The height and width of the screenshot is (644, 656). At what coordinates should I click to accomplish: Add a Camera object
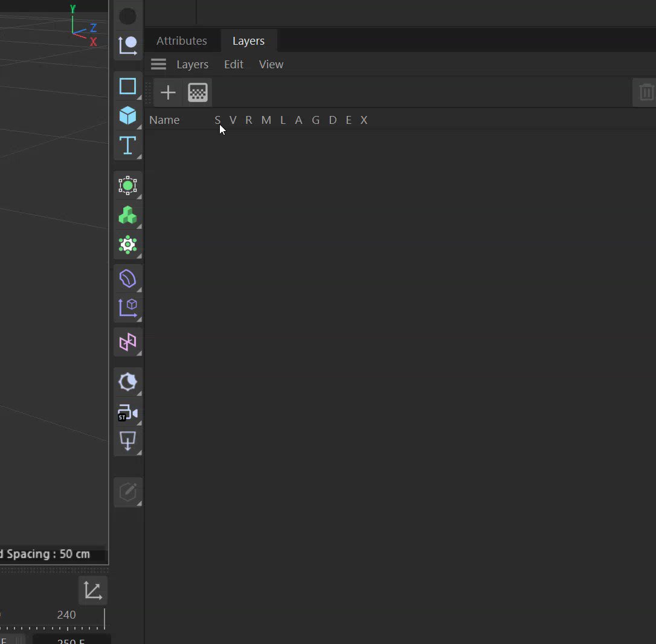(127, 412)
